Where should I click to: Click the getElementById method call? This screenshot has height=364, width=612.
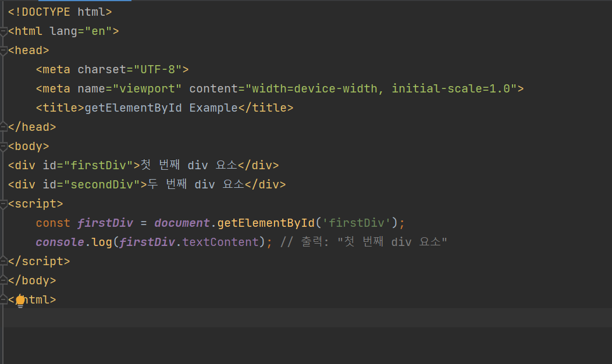(x=266, y=223)
